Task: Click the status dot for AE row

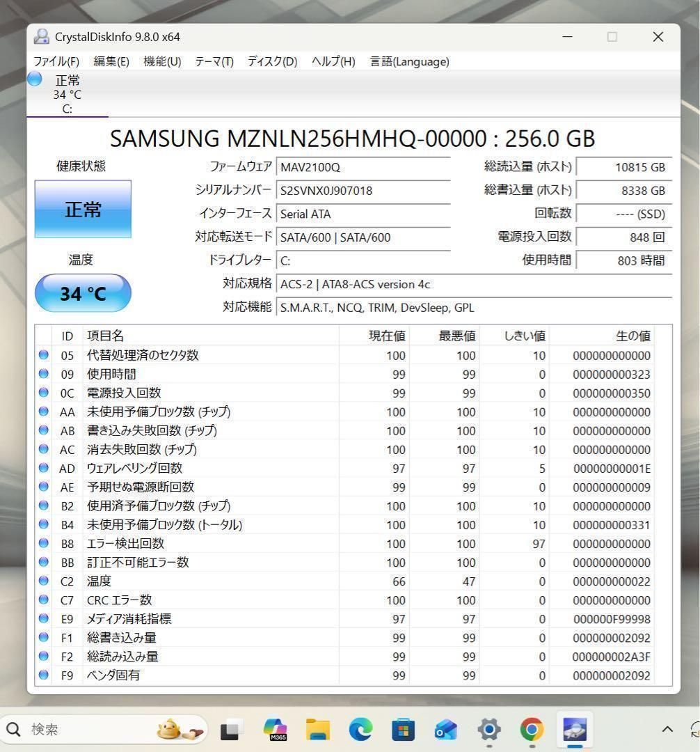Action: pyautogui.click(x=44, y=487)
